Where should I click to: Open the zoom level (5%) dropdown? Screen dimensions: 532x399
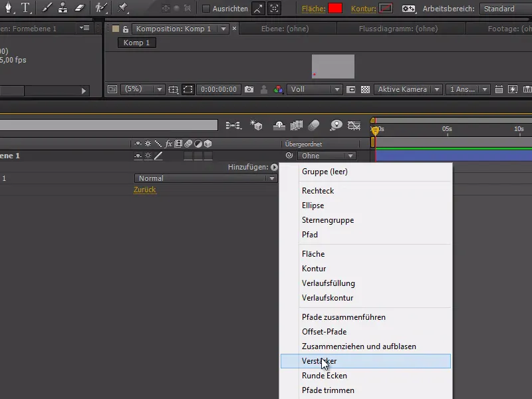tap(142, 89)
